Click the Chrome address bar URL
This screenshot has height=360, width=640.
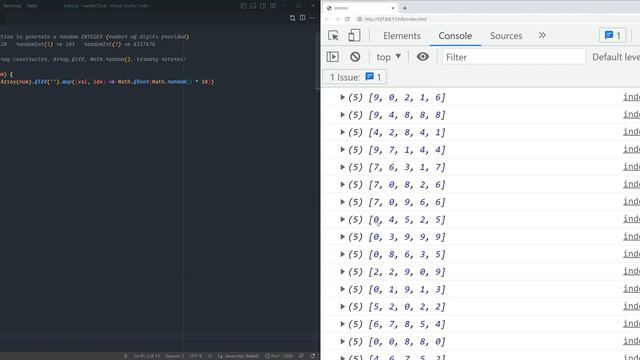(395, 19)
